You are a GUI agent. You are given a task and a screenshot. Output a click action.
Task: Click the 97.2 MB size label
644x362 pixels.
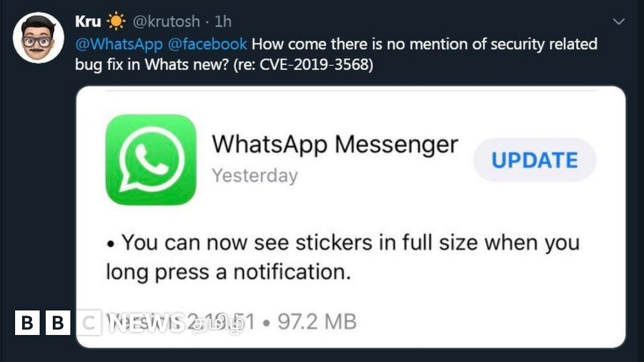tap(317, 321)
